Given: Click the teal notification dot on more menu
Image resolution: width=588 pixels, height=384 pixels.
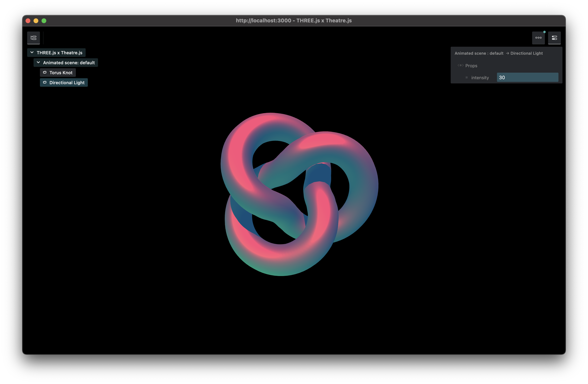Looking at the screenshot, I should [x=544, y=32].
